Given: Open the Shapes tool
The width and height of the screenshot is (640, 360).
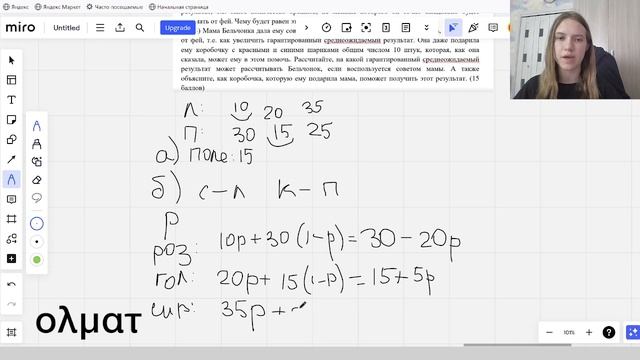Looking at the screenshot, I should coord(11,140).
